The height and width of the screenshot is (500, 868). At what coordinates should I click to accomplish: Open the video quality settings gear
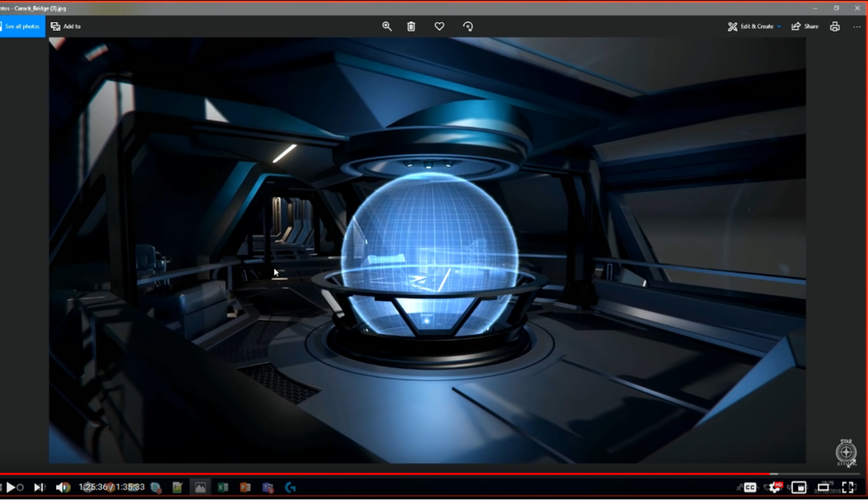point(774,487)
